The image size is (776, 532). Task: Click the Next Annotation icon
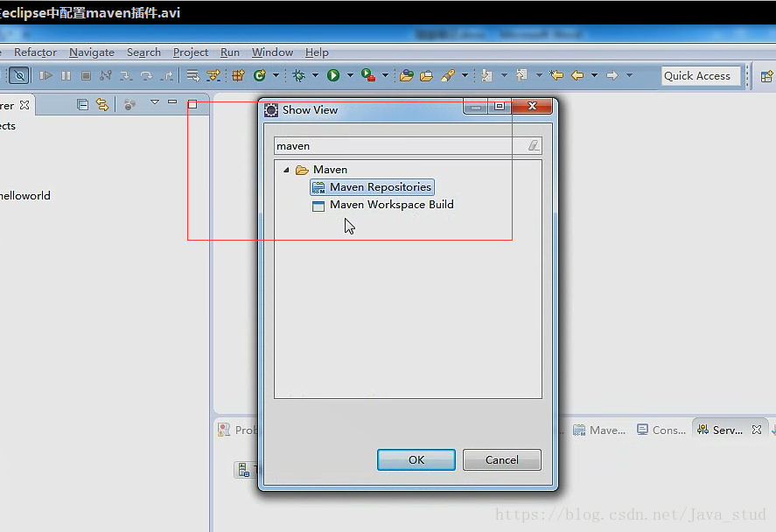pos(487,76)
